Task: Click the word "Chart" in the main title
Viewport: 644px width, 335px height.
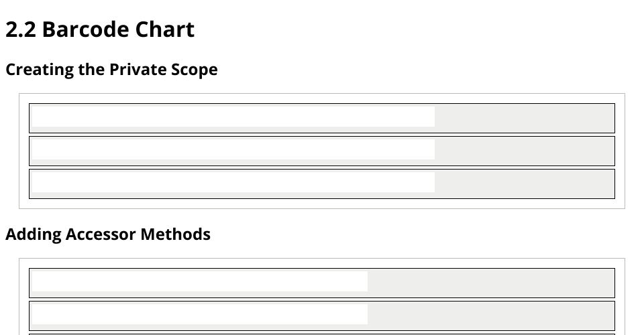Action: 165,29
